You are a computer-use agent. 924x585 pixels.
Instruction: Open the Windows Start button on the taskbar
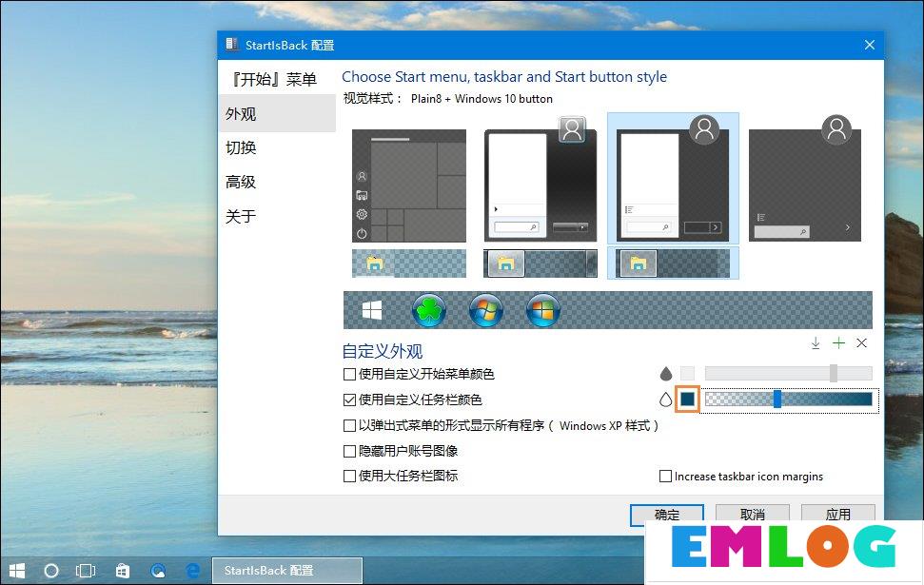tap(17, 571)
